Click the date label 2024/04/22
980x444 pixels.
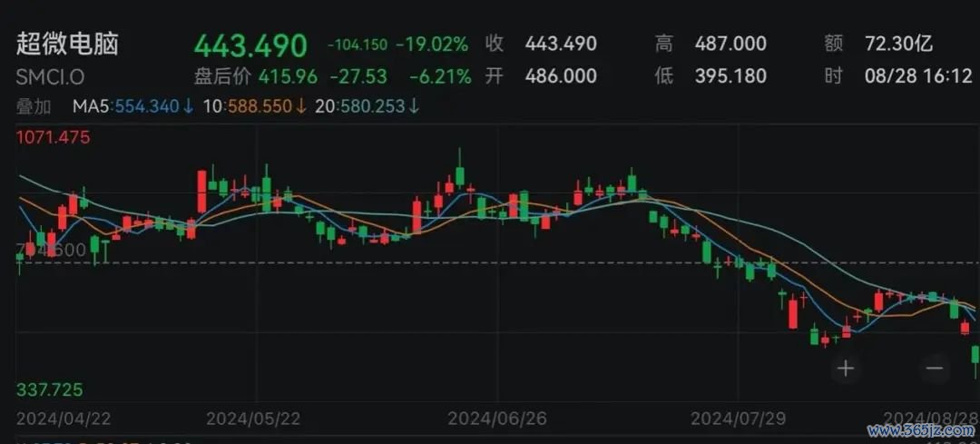click(64, 419)
